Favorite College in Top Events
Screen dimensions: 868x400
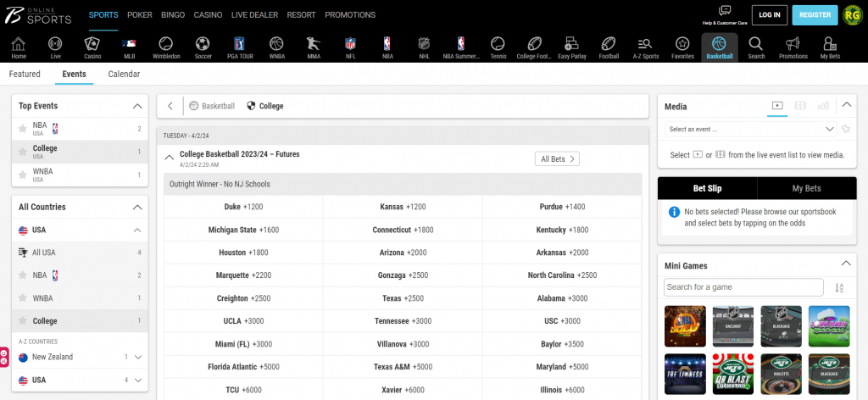tap(23, 152)
